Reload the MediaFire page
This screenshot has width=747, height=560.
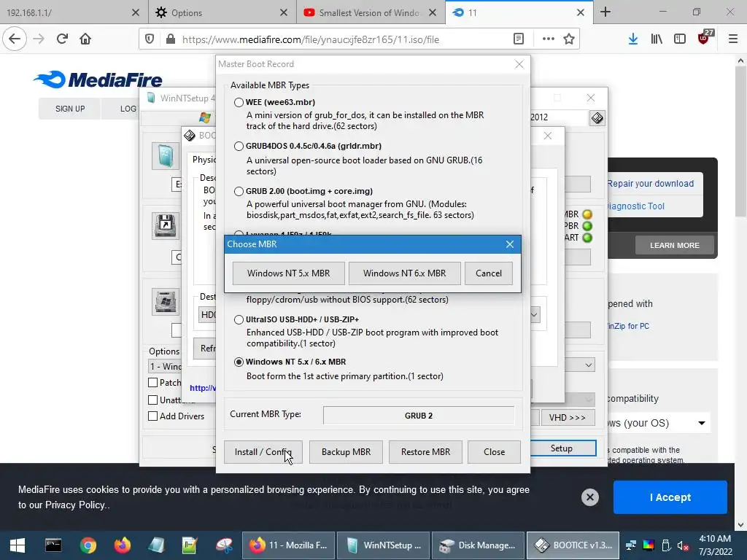(62, 39)
